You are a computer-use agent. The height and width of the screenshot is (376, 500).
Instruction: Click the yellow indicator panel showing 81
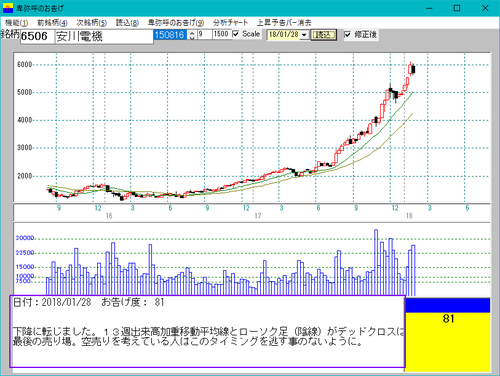(448, 342)
